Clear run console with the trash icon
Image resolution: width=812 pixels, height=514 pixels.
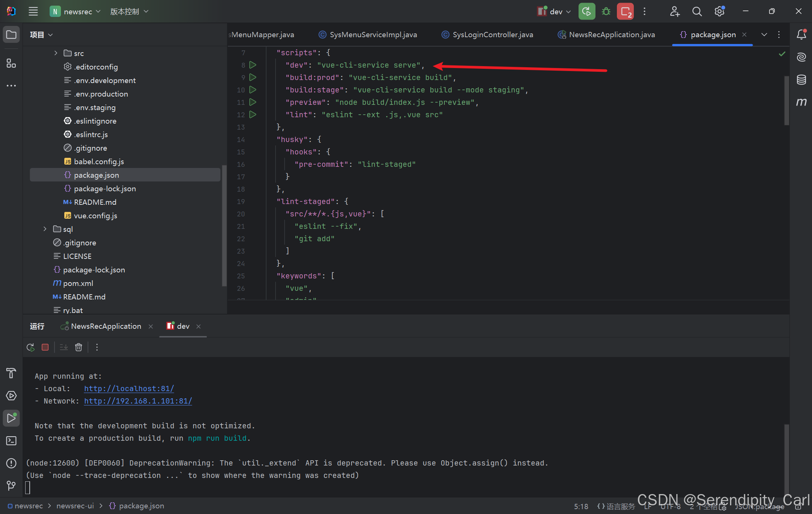point(78,347)
